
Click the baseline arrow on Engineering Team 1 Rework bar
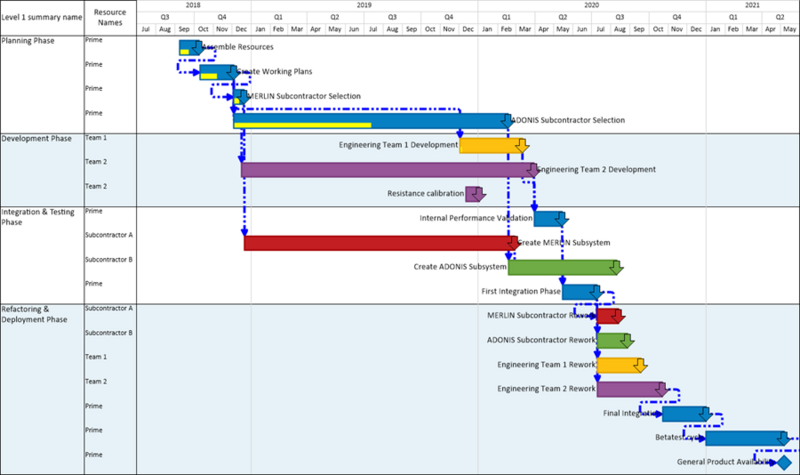click(x=640, y=365)
